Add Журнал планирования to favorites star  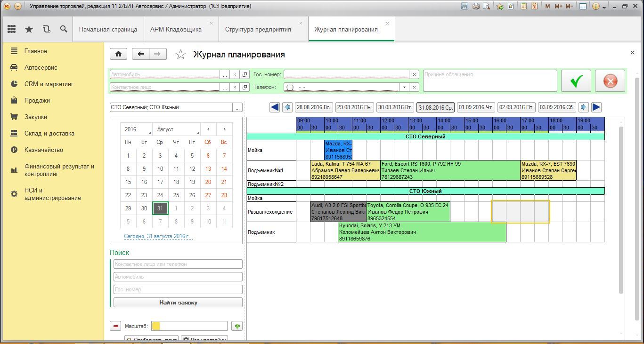point(180,55)
